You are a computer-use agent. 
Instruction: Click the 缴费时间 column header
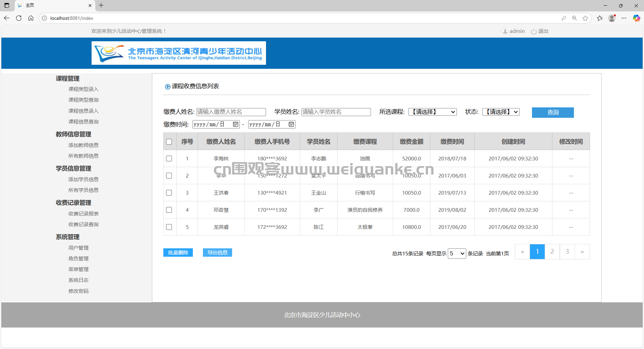click(x=452, y=142)
